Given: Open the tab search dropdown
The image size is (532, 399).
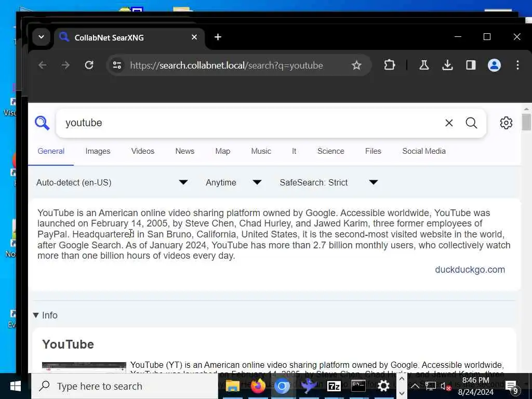Looking at the screenshot, I should click(x=42, y=37).
